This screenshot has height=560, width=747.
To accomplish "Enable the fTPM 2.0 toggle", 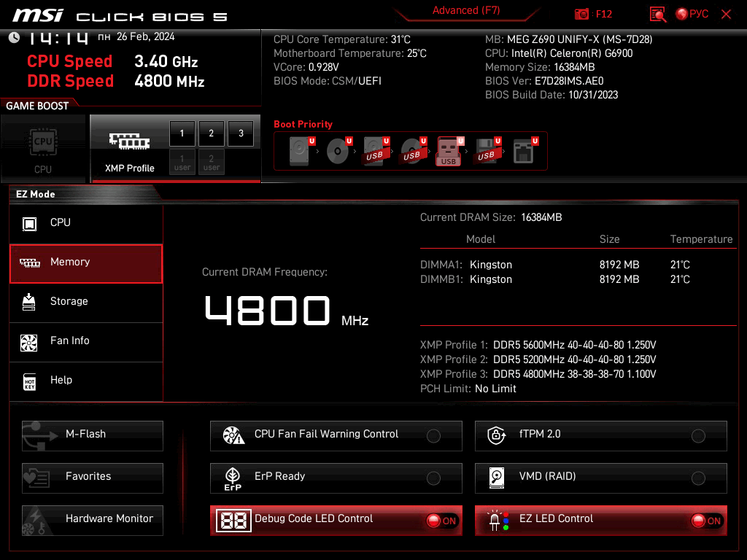I will pyautogui.click(x=698, y=436).
